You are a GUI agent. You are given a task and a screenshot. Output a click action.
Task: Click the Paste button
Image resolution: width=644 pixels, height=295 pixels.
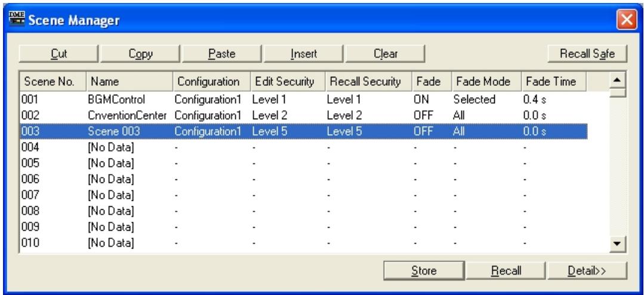(221, 54)
